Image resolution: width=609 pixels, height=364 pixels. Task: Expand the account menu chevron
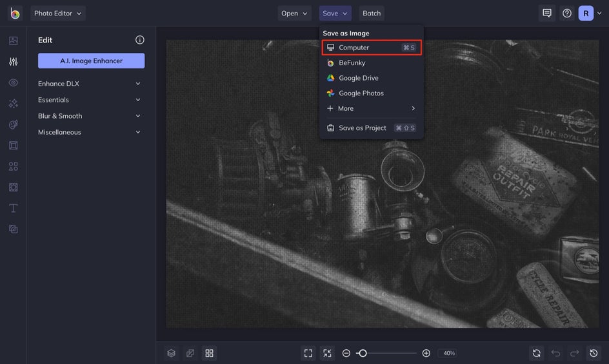pos(599,13)
